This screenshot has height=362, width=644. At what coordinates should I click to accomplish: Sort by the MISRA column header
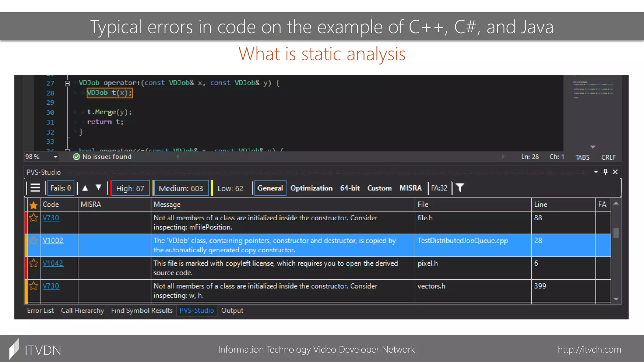[x=114, y=204]
